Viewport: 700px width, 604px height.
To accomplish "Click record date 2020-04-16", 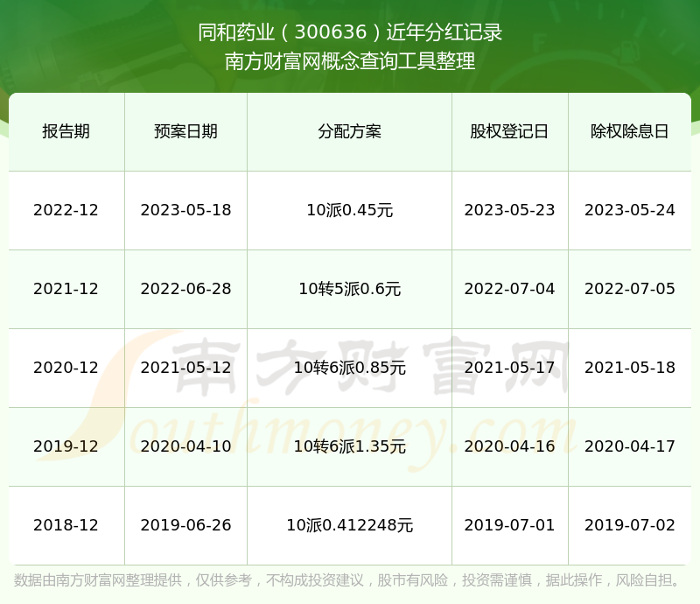I will 509,446.
